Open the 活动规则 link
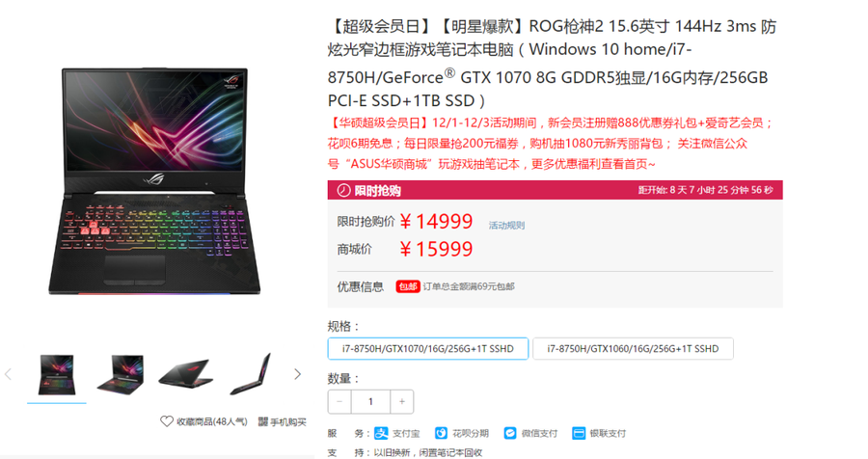868x459 pixels. pyautogui.click(x=506, y=226)
